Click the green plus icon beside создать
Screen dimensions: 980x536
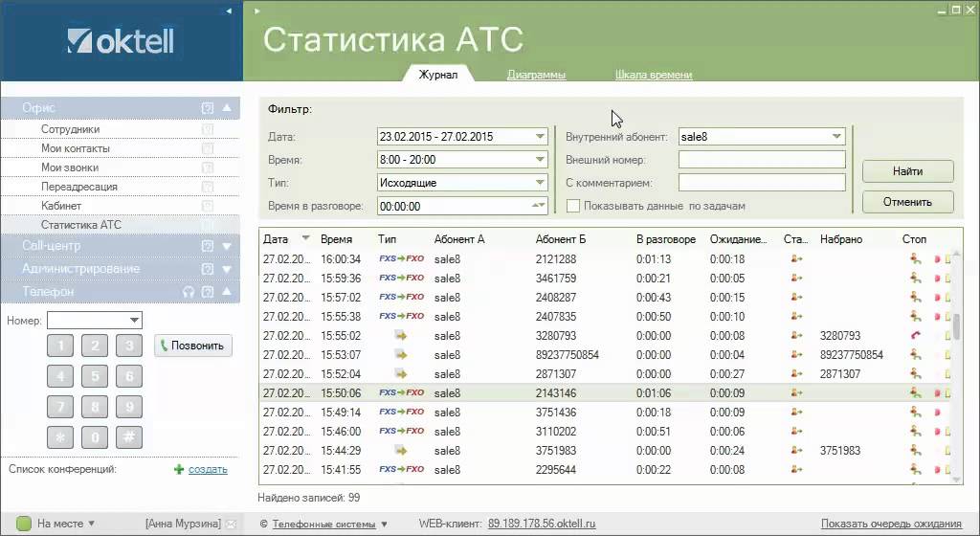click(179, 469)
